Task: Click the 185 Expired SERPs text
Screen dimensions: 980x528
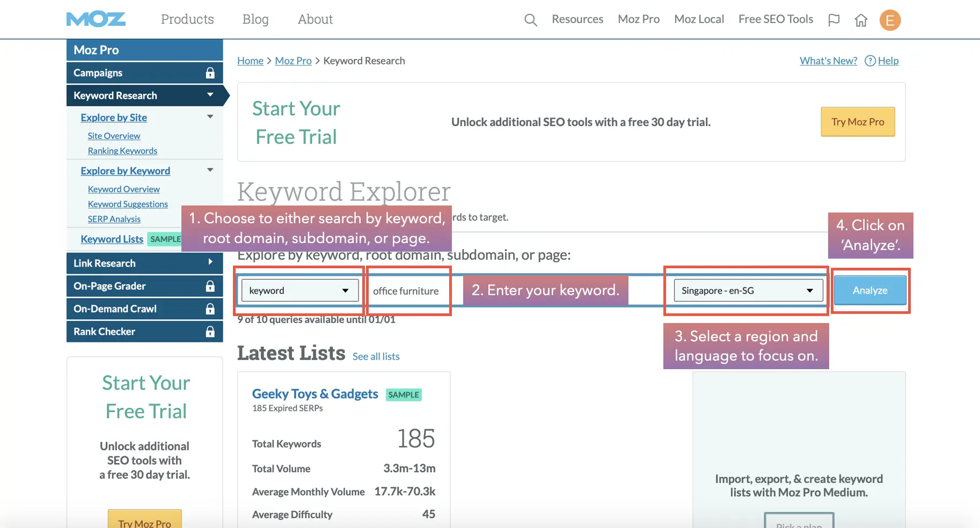Action: click(288, 408)
